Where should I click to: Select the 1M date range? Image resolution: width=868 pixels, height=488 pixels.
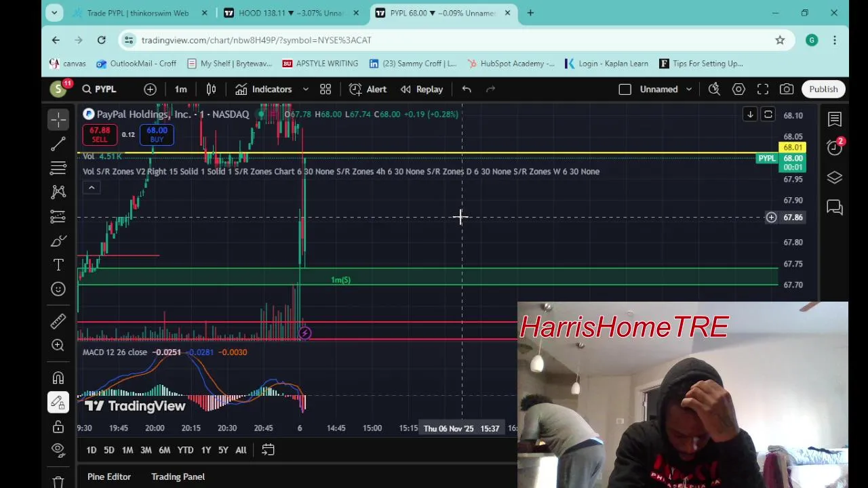pyautogui.click(x=127, y=450)
